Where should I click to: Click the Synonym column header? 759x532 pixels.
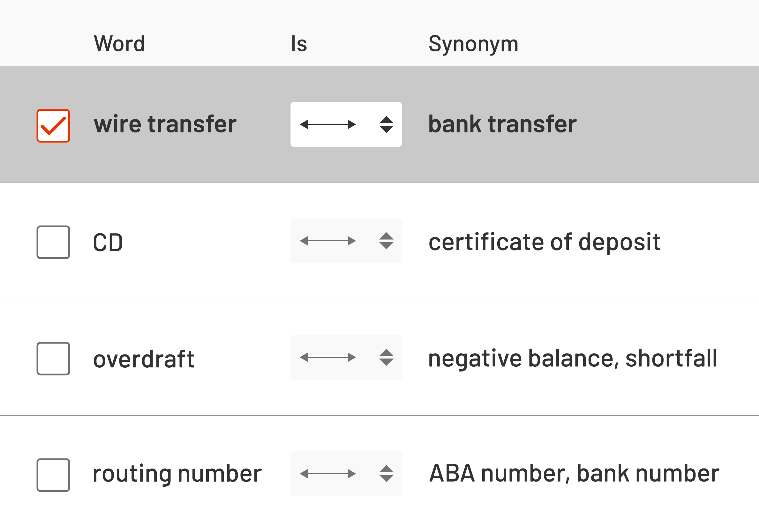(x=473, y=44)
